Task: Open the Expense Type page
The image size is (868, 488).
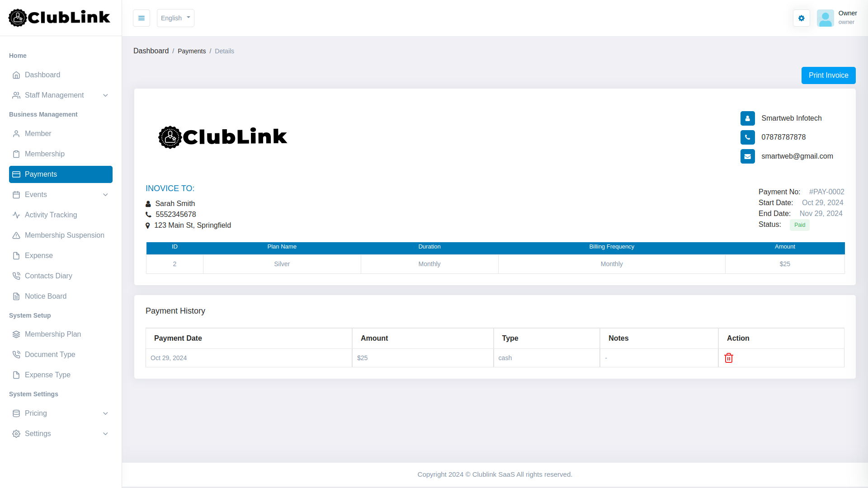Action: click(47, 375)
